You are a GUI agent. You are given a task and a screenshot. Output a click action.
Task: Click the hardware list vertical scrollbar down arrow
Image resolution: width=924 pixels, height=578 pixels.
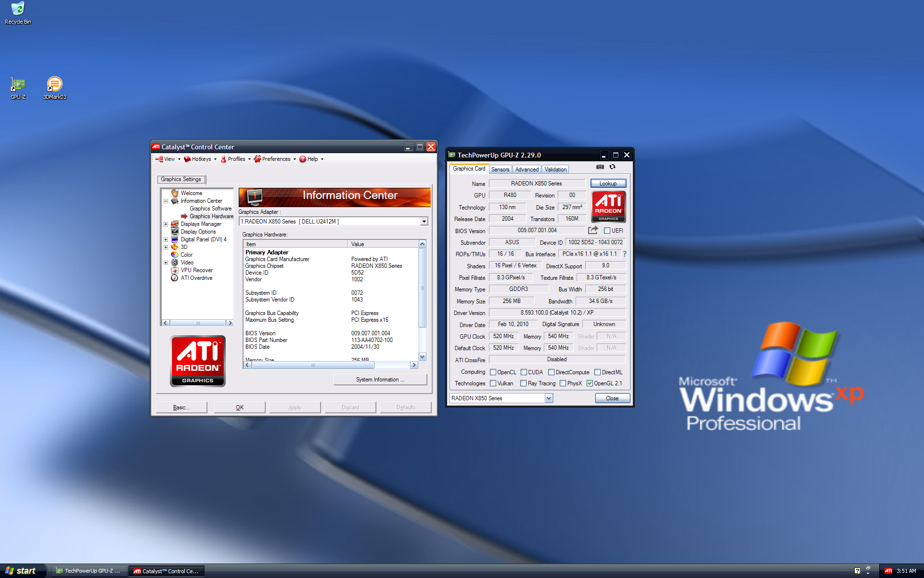click(423, 357)
